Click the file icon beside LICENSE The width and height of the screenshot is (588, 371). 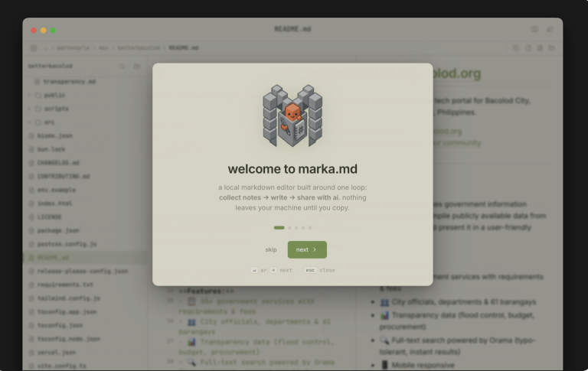pyautogui.click(x=31, y=217)
